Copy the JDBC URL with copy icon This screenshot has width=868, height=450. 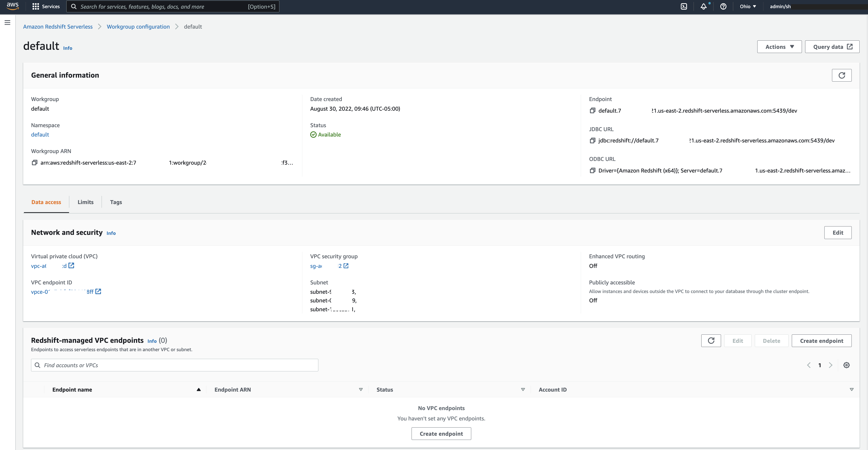(592, 140)
